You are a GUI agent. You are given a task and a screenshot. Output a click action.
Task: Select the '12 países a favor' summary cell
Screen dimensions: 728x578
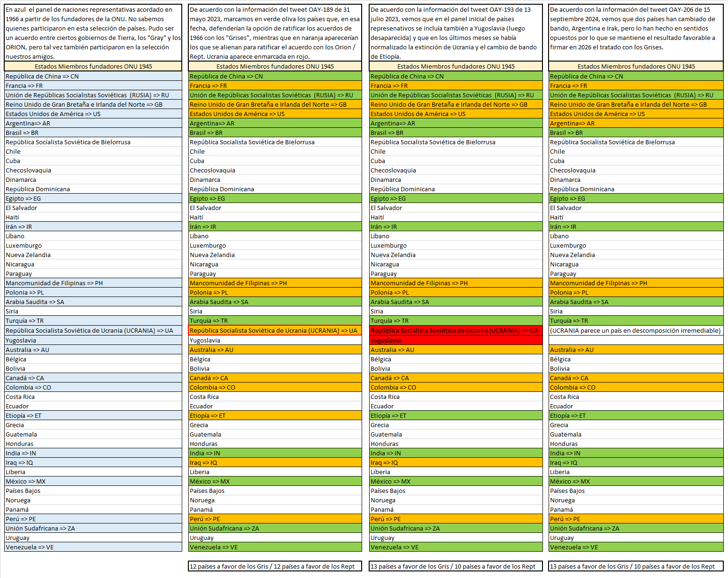pyautogui.click(x=275, y=566)
